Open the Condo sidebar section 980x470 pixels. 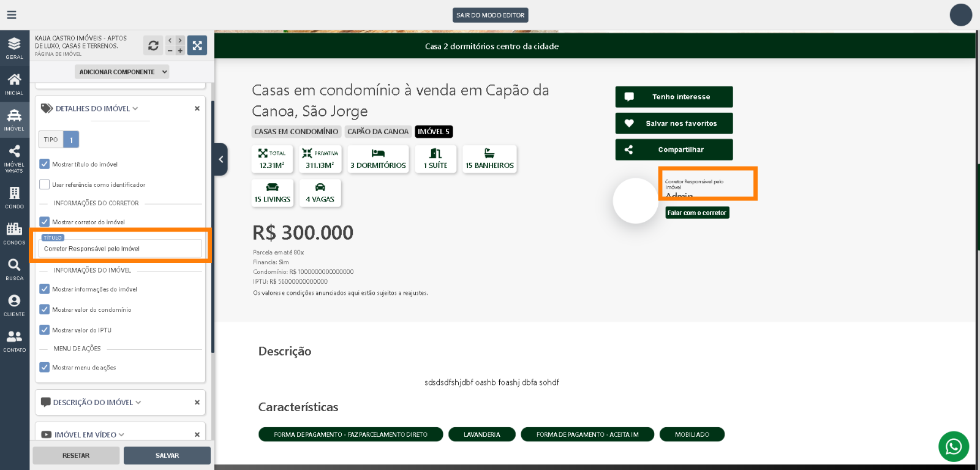click(x=14, y=197)
